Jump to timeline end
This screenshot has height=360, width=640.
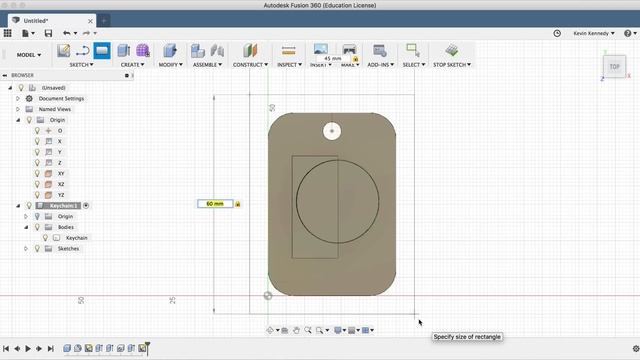pyautogui.click(x=50, y=349)
